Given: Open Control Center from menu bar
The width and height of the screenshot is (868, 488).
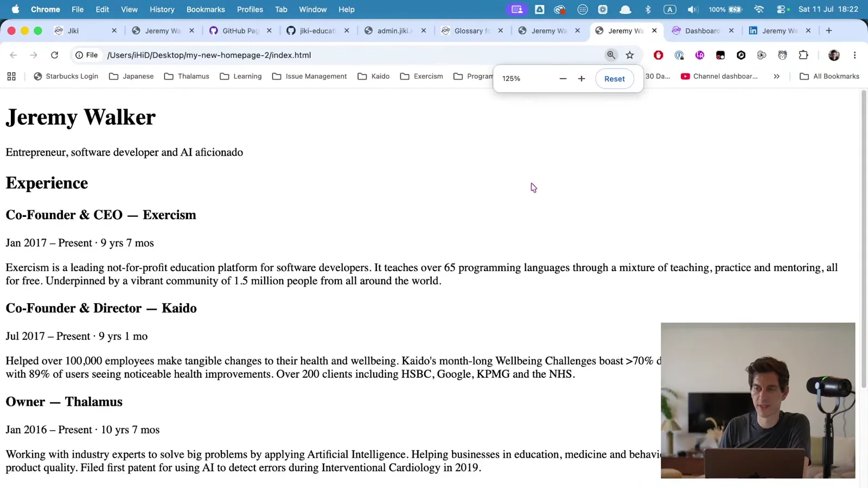Looking at the screenshot, I should pos(782,9).
